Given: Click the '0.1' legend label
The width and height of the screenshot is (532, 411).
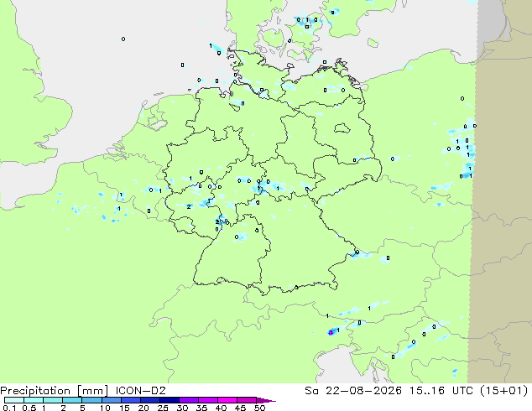Looking at the screenshot, I should (9, 408).
